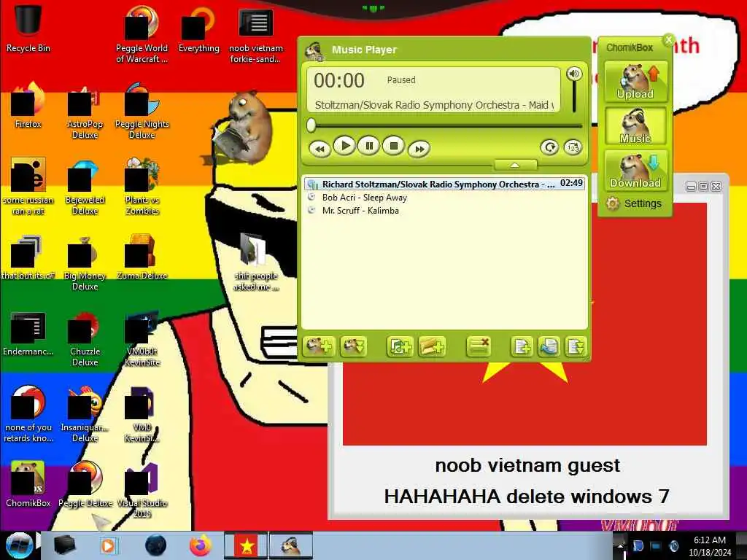
Task: Launch AstroPop Deluxe from desktop
Action: (85, 111)
